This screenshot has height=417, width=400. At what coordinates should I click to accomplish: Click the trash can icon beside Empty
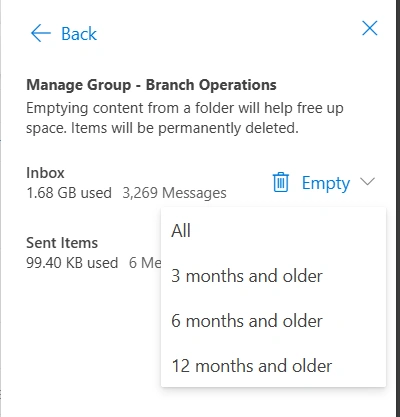tap(281, 182)
